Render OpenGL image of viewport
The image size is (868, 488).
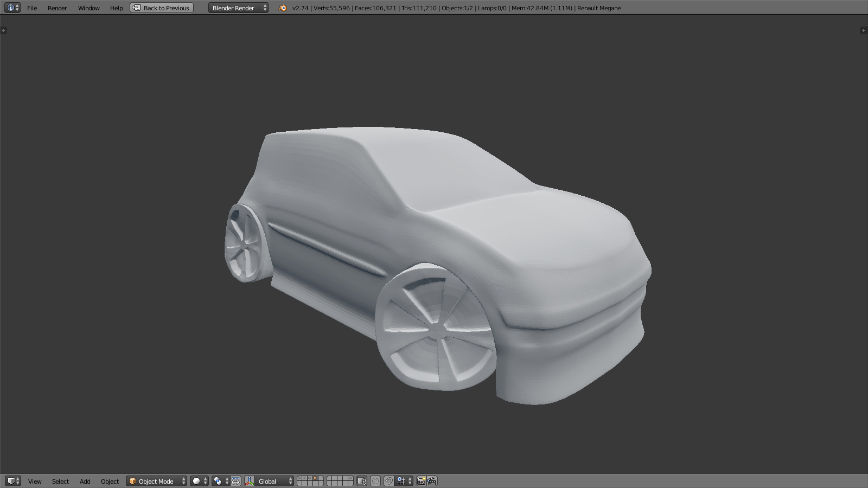(421, 481)
